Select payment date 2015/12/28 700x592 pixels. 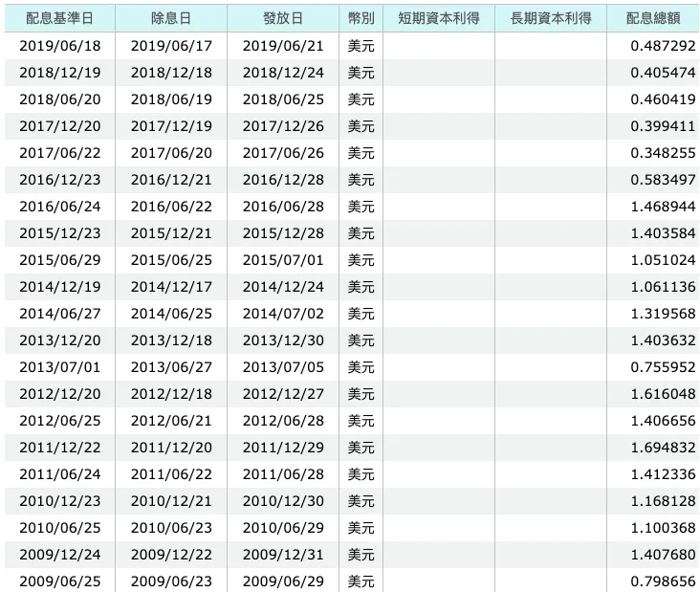[x=283, y=233]
